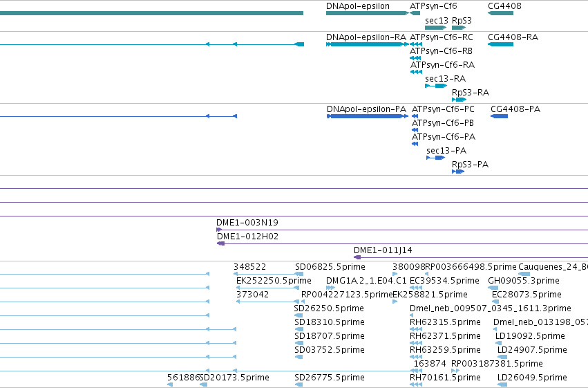Click RH62315.5prime EST label
This screenshot has width=588, height=388.
[x=445, y=322]
